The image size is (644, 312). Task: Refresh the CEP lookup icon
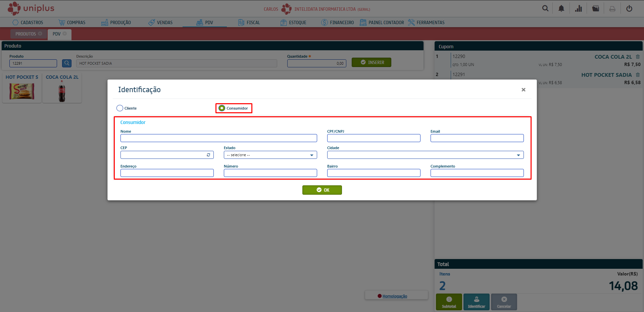click(208, 155)
